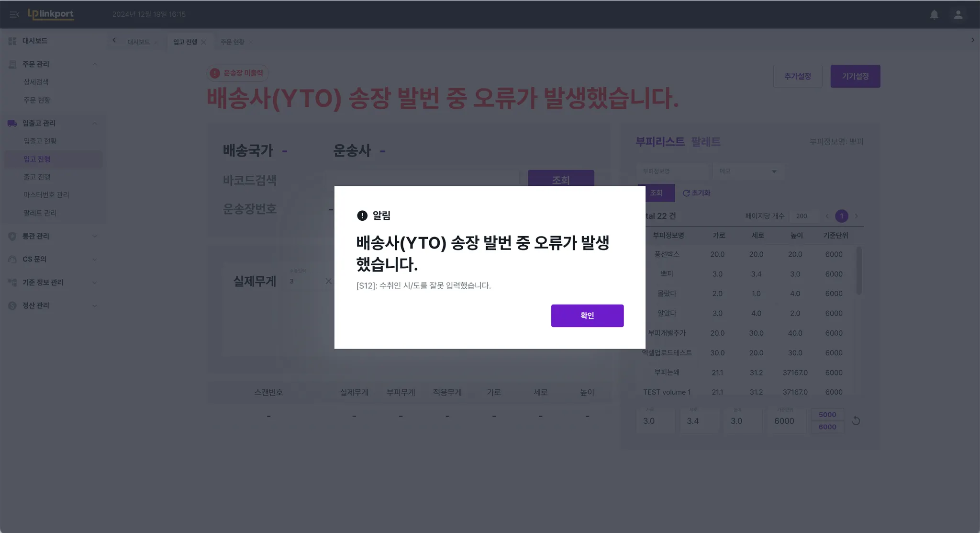Viewport: 980px width, 533px height.
Task: Select the 6000 unit toggle
Action: [x=827, y=427]
